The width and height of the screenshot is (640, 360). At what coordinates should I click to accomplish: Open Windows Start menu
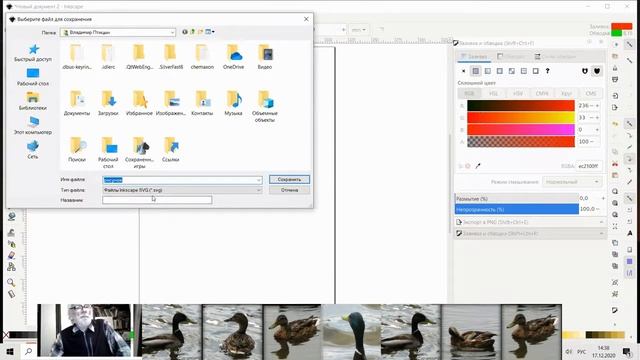10,351
